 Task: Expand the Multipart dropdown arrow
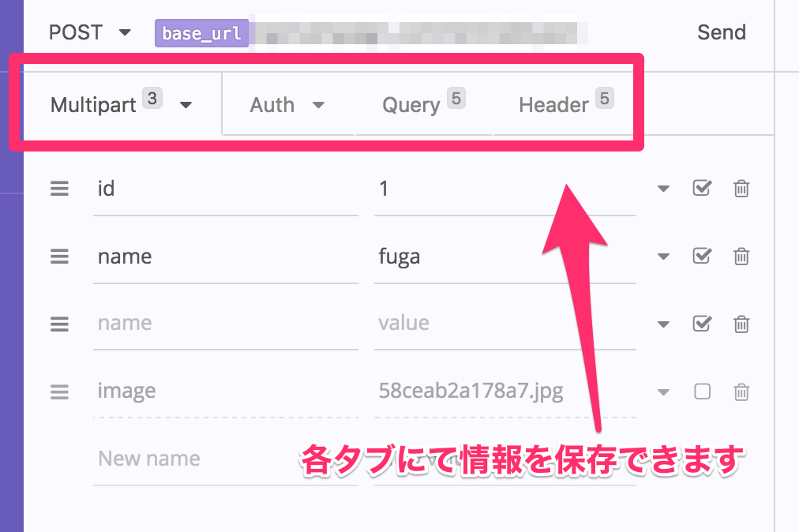tap(186, 105)
